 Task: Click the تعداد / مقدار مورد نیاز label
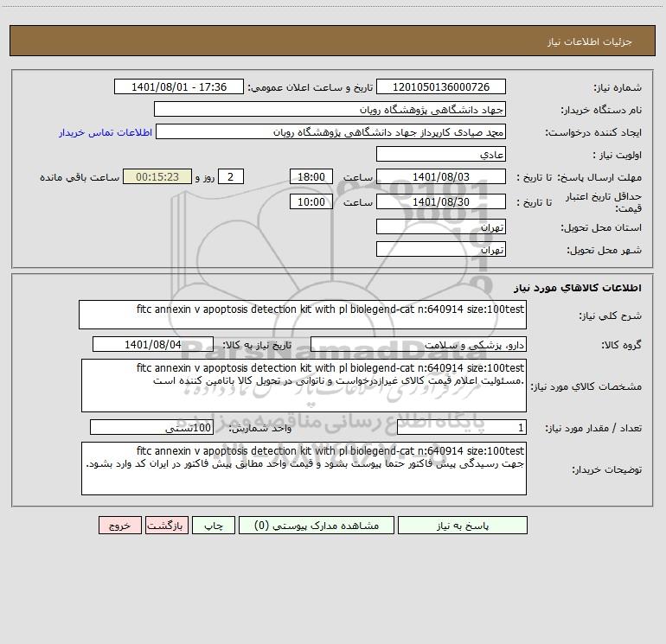point(593,428)
